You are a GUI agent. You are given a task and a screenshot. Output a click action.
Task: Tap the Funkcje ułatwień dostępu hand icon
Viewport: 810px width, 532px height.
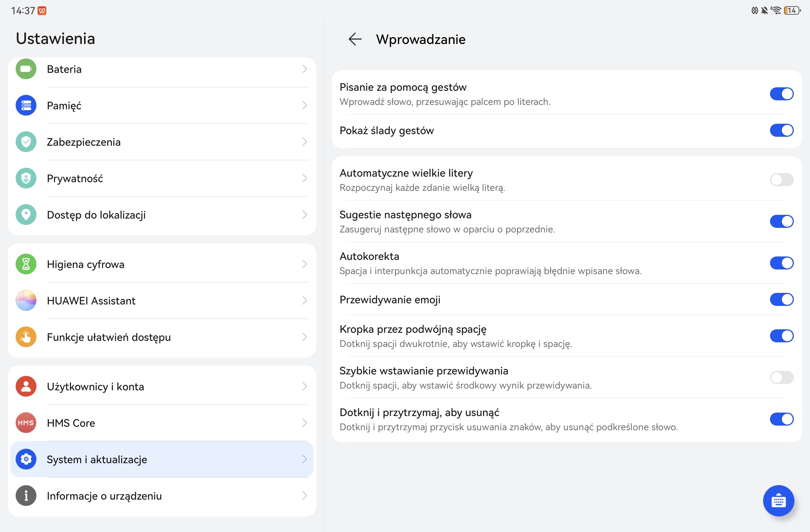[x=26, y=337]
